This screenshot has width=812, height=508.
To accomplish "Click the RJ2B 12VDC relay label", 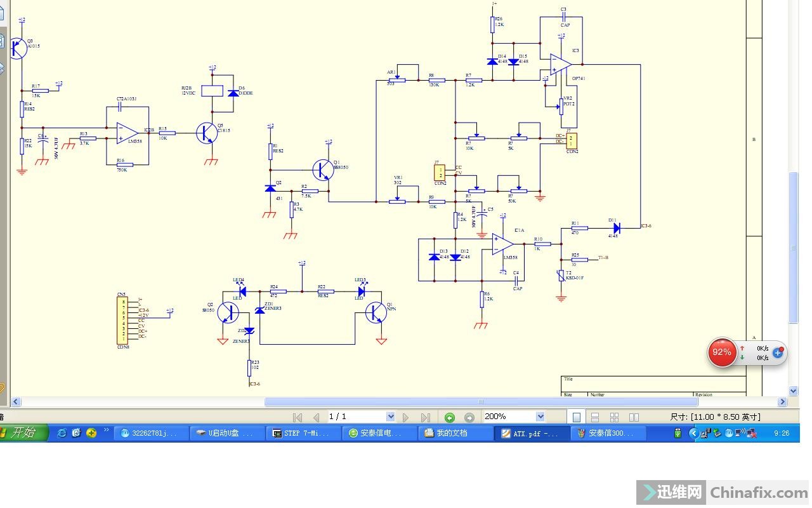I will pos(189,90).
